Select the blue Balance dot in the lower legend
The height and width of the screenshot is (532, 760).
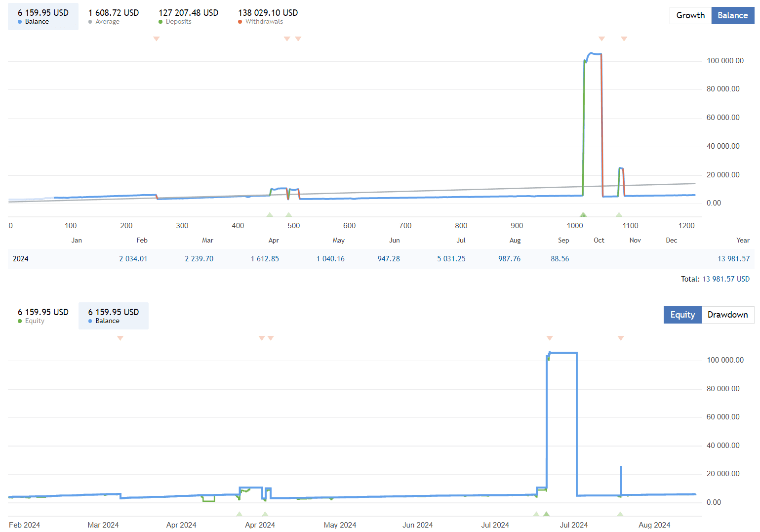click(90, 321)
